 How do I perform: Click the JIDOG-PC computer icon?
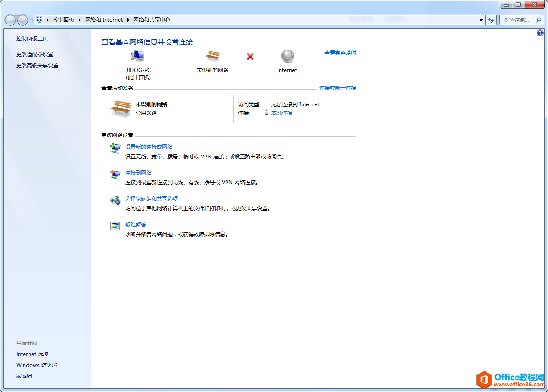[138, 56]
